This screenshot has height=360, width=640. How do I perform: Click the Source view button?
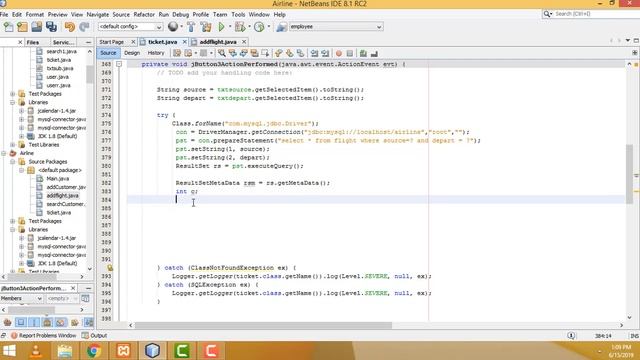[108, 53]
